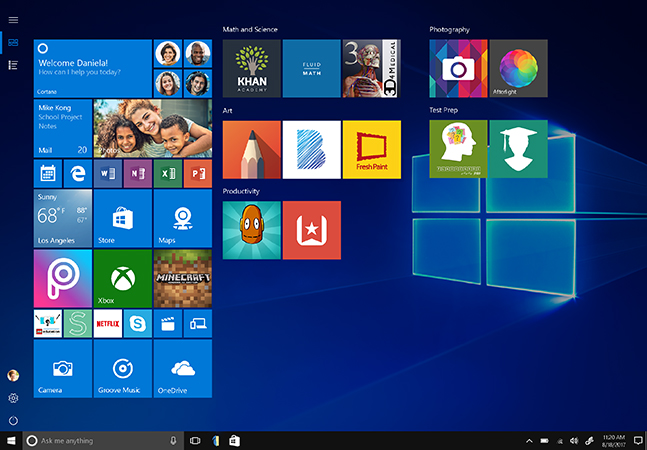Image resolution: width=647 pixels, height=450 pixels.
Task: Open the OneDrive tile
Action: (x=183, y=368)
